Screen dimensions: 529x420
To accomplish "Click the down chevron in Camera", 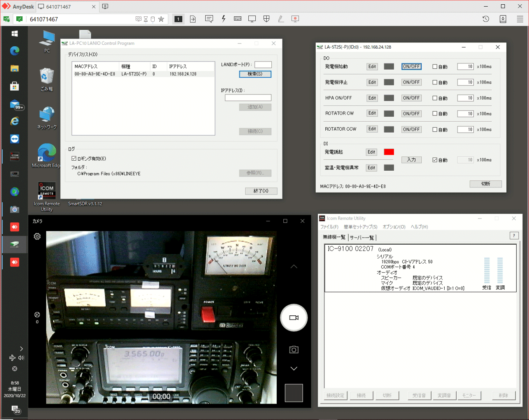I will 294,369.
